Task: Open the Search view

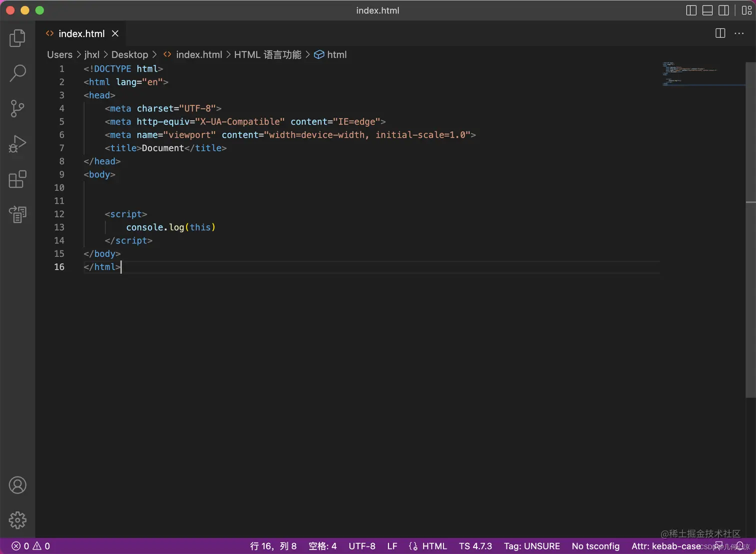Action: pyautogui.click(x=17, y=73)
